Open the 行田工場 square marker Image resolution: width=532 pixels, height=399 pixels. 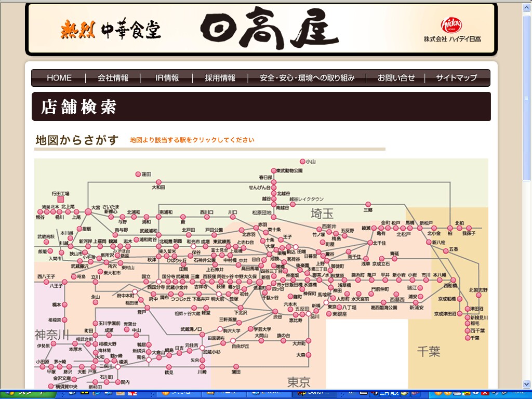click(61, 199)
